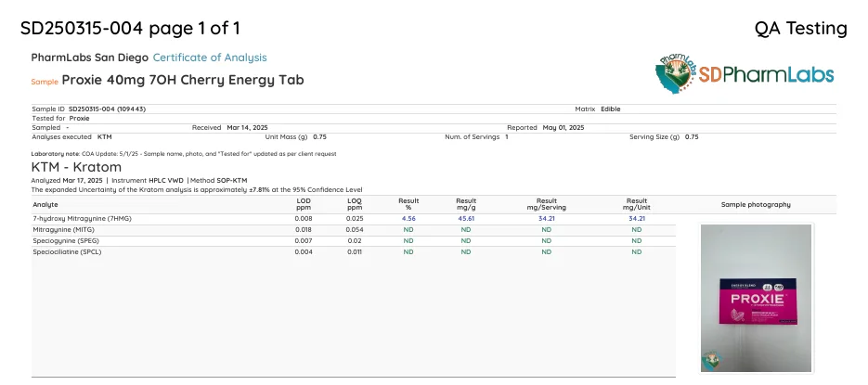The image size is (868, 385).
Task: Click the Instrument value HPLC VWD
Action: (x=166, y=180)
